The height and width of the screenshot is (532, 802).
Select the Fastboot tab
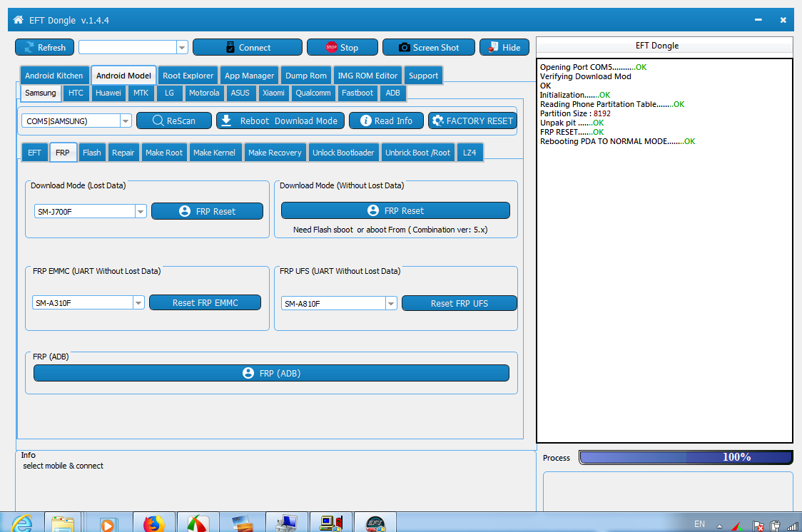[357, 93]
